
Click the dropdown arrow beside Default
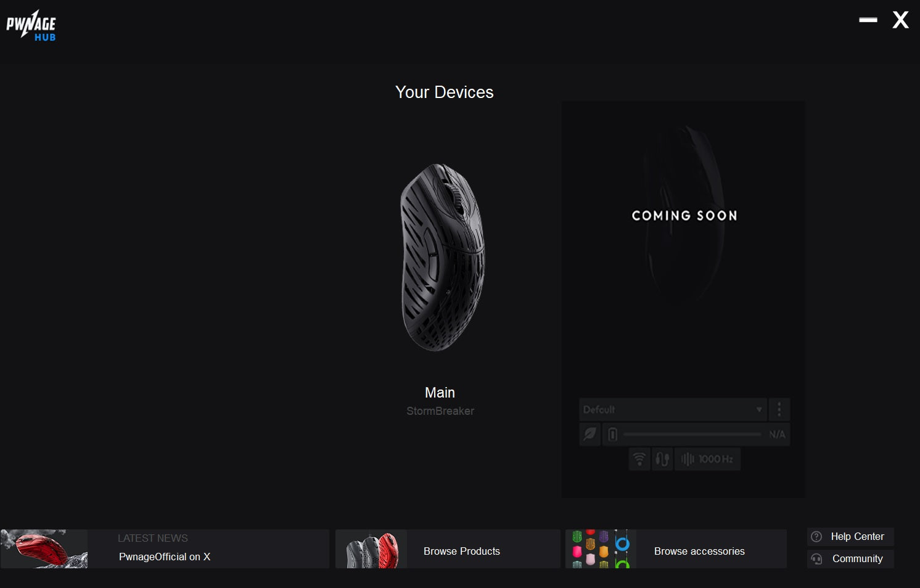759,409
